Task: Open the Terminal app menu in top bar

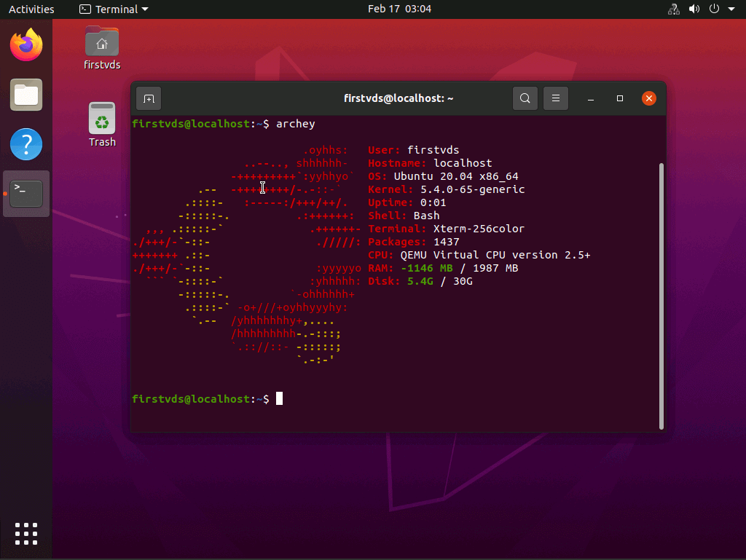Action: 114,9
